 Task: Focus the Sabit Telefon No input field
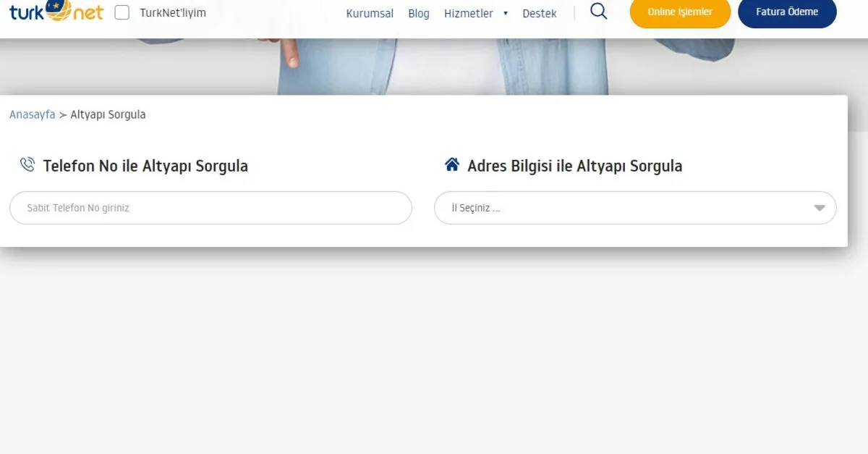point(210,208)
